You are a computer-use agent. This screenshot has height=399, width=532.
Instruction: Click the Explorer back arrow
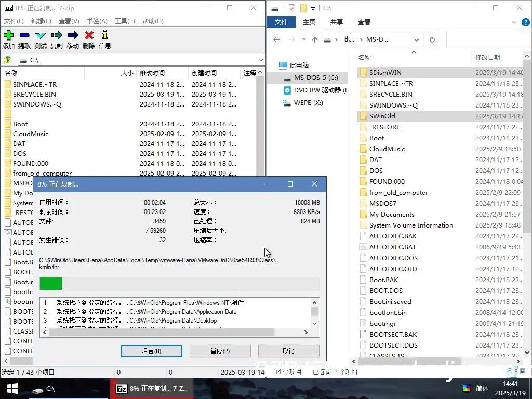pos(276,39)
